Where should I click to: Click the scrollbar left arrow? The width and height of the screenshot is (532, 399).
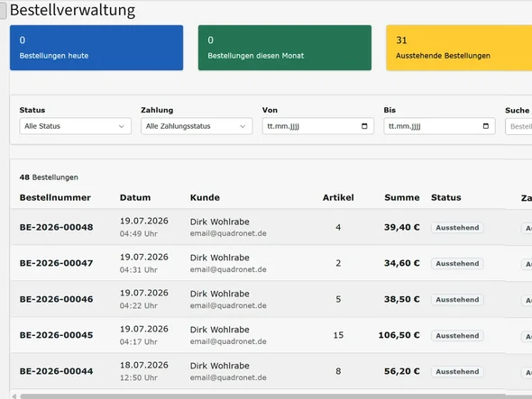click(x=14, y=396)
